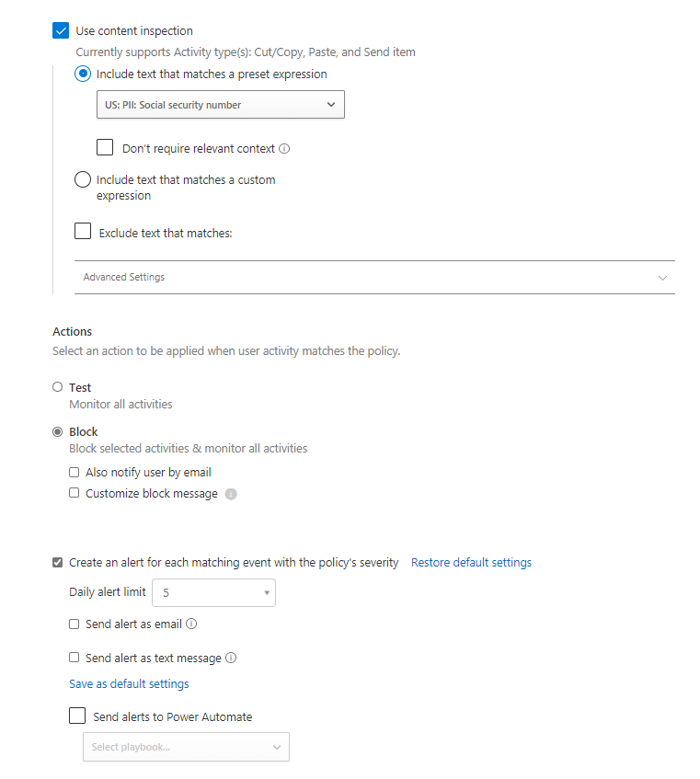The height and width of the screenshot is (779, 700).
Task: Check Exclude text that matches option
Action: pos(83,231)
